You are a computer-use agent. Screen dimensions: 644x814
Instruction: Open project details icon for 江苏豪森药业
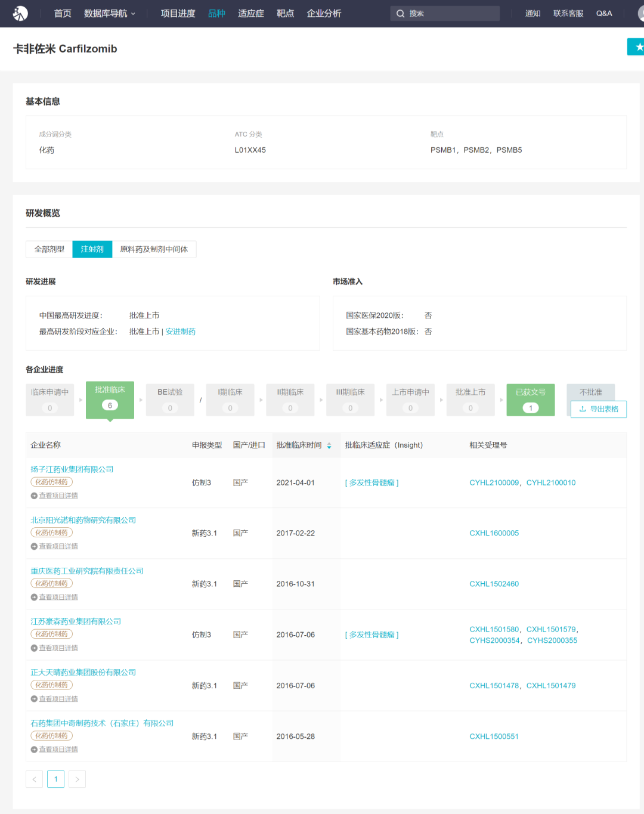(x=34, y=648)
